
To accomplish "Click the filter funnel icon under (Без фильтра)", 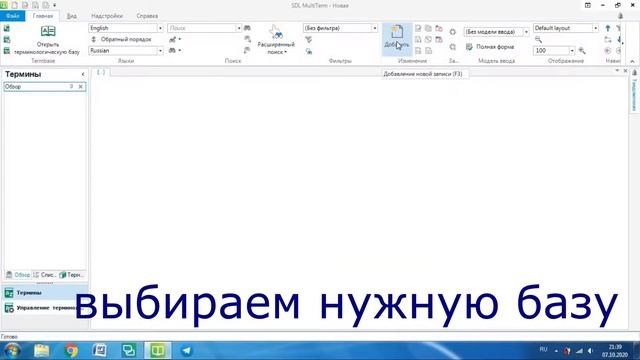I will click(309, 40).
